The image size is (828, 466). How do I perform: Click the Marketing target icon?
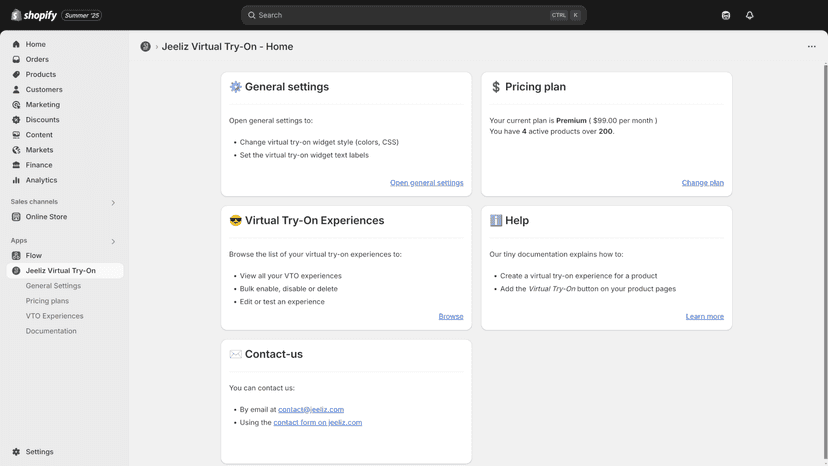point(16,105)
